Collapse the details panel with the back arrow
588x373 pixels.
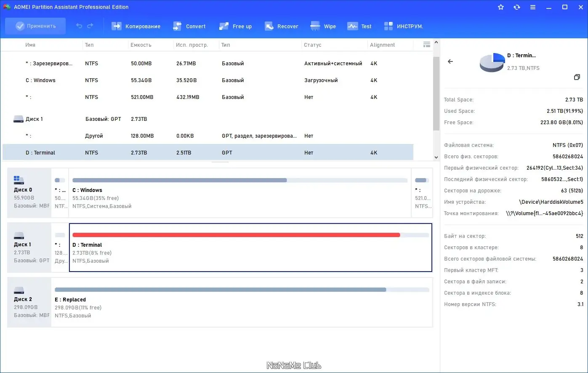click(x=450, y=61)
